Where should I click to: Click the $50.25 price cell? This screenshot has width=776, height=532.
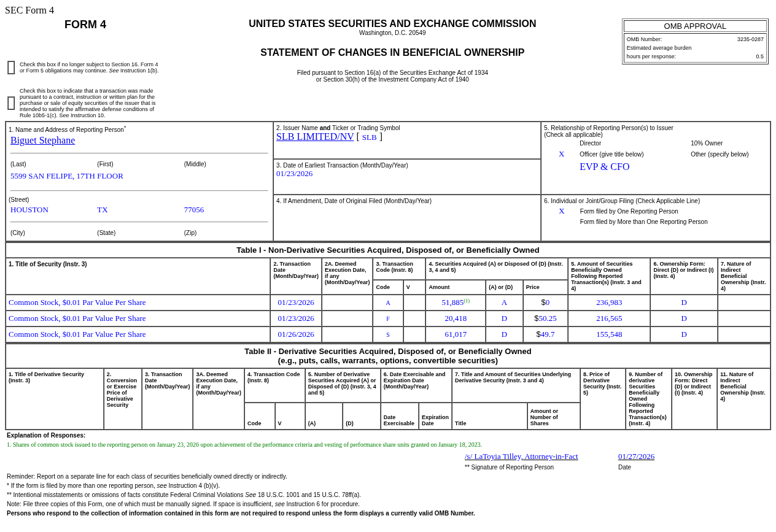click(x=545, y=318)
